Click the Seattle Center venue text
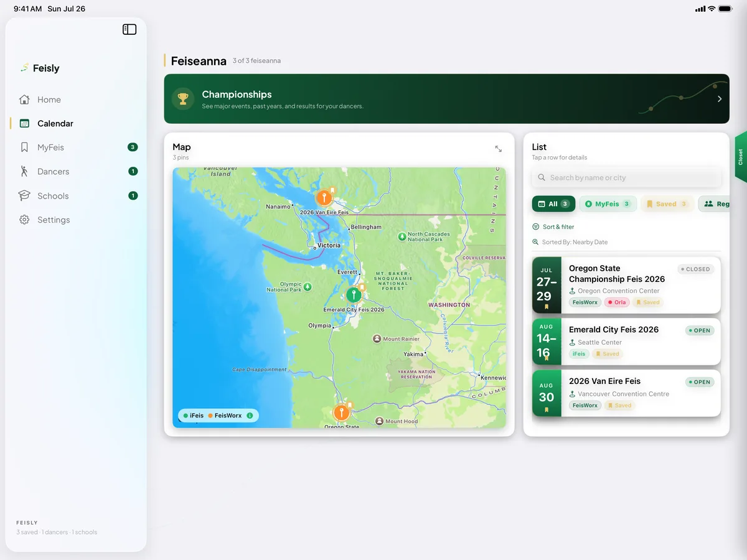747x560 pixels. (599, 342)
